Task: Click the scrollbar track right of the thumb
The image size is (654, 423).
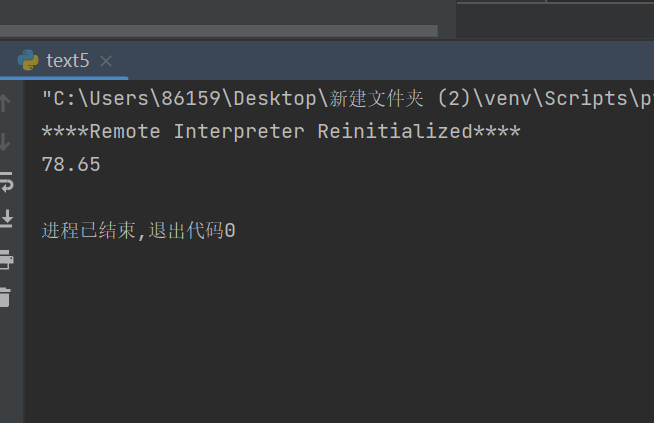Action: coord(447,30)
